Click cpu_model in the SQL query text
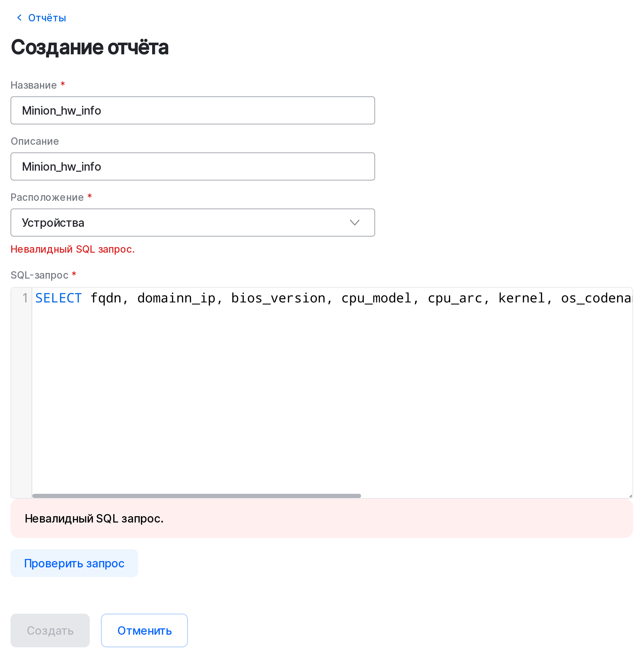Screen dimensions: 644x655 click(x=376, y=298)
